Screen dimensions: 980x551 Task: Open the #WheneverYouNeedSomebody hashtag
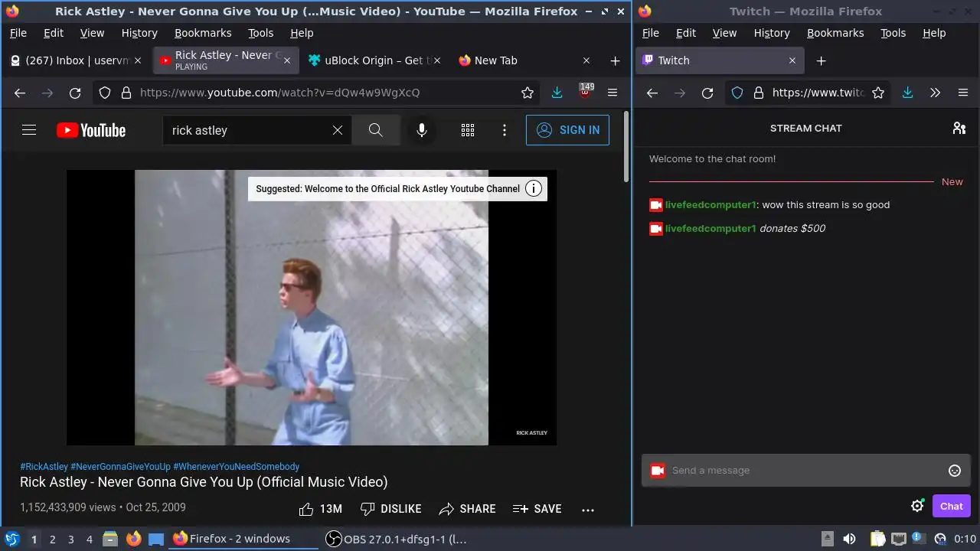(x=237, y=466)
